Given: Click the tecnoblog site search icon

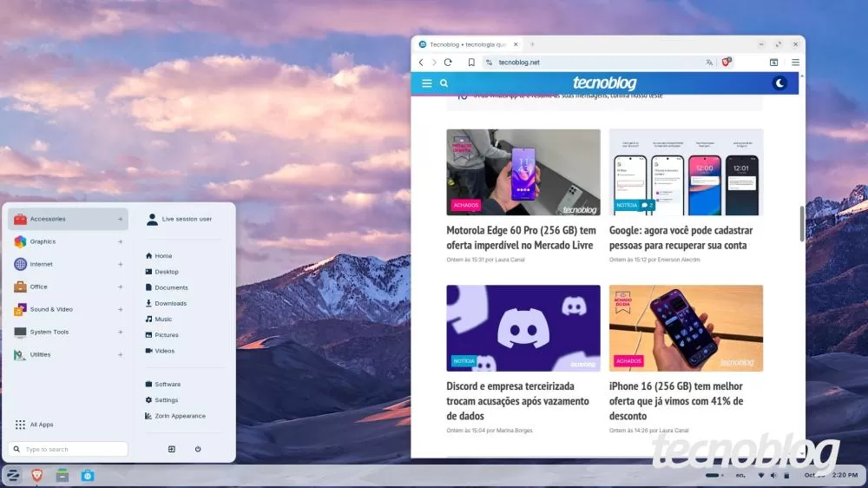Looking at the screenshot, I should (x=444, y=83).
